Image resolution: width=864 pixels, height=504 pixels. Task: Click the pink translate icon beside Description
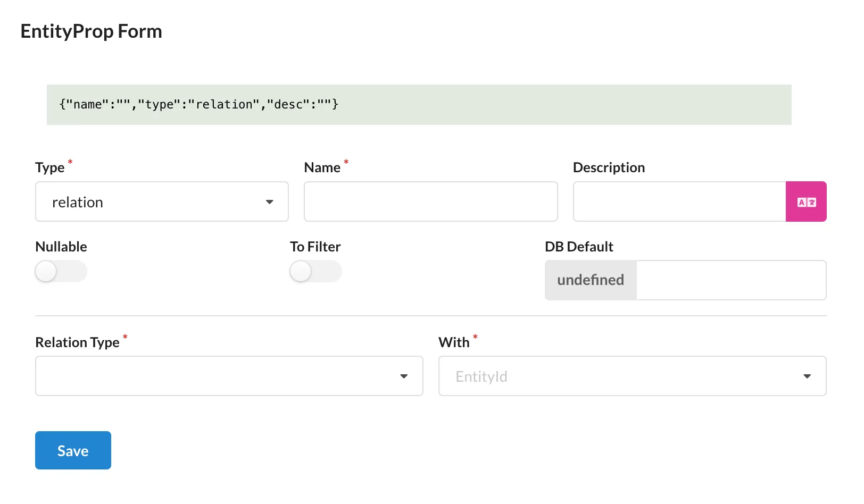coord(805,201)
